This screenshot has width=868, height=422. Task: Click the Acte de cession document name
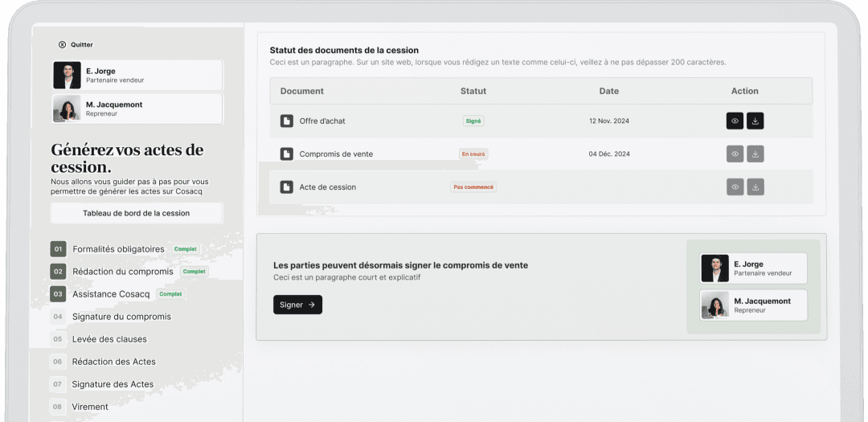click(x=328, y=187)
